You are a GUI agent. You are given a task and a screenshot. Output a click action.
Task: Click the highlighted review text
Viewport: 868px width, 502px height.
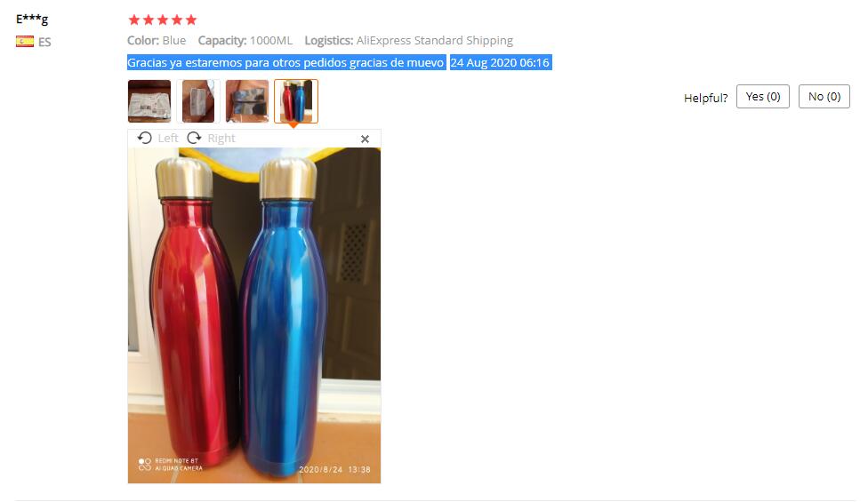pyautogui.click(x=286, y=62)
